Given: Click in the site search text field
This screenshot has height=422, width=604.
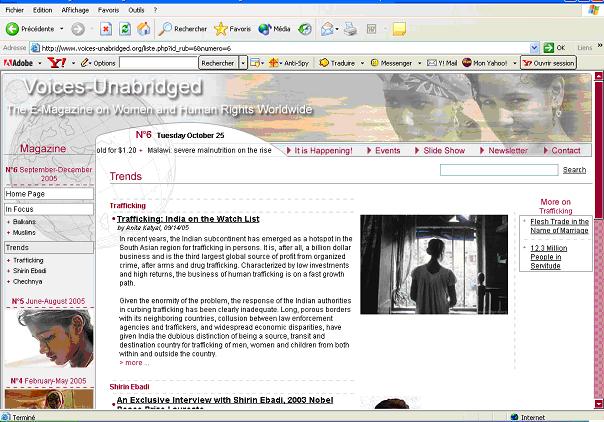Looking at the screenshot, I should 498,170.
